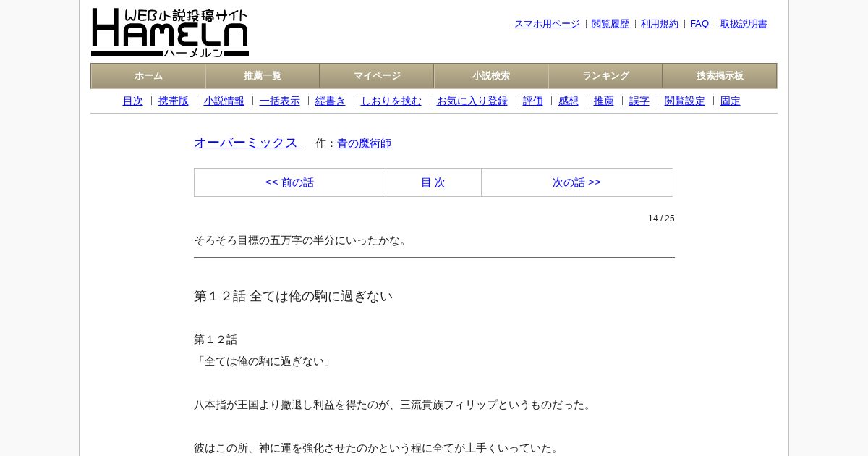Open the 小説検索 tab
The width and height of the screenshot is (868, 456).
click(491, 76)
